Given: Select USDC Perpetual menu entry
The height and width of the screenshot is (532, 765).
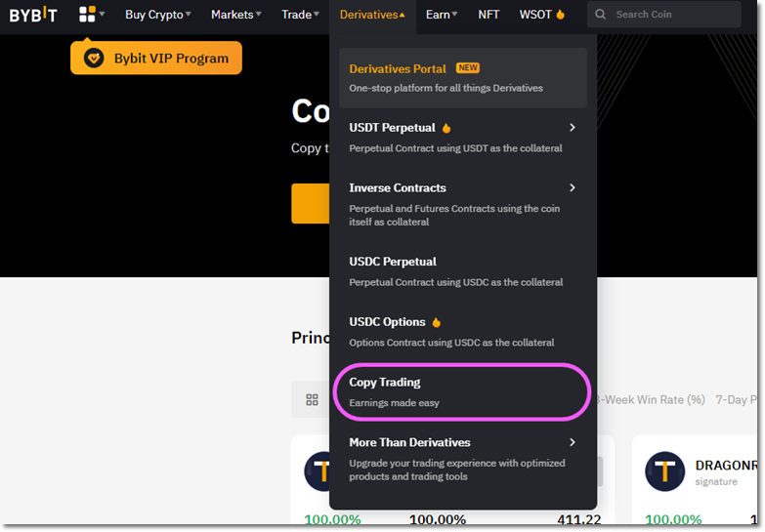Looking at the screenshot, I should pos(463,271).
